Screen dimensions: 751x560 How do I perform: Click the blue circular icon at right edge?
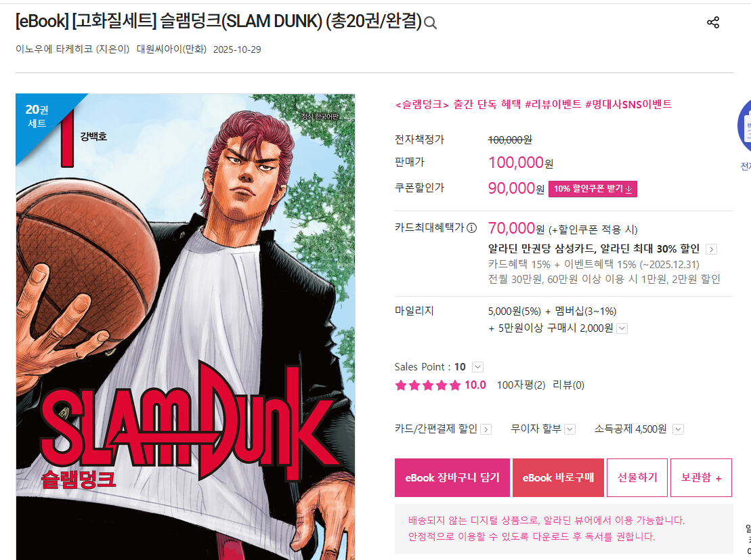[744, 125]
